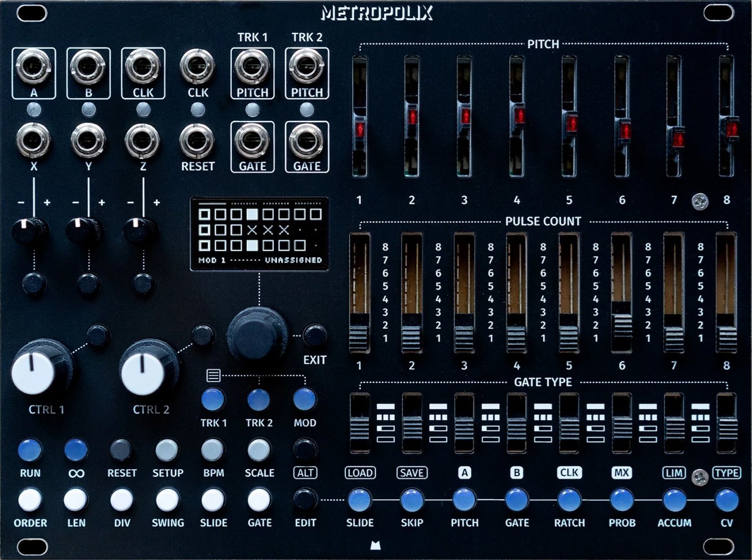Image resolution: width=752 pixels, height=560 pixels.
Task: Click stage 1 pitch slider handle
Action: (x=359, y=129)
